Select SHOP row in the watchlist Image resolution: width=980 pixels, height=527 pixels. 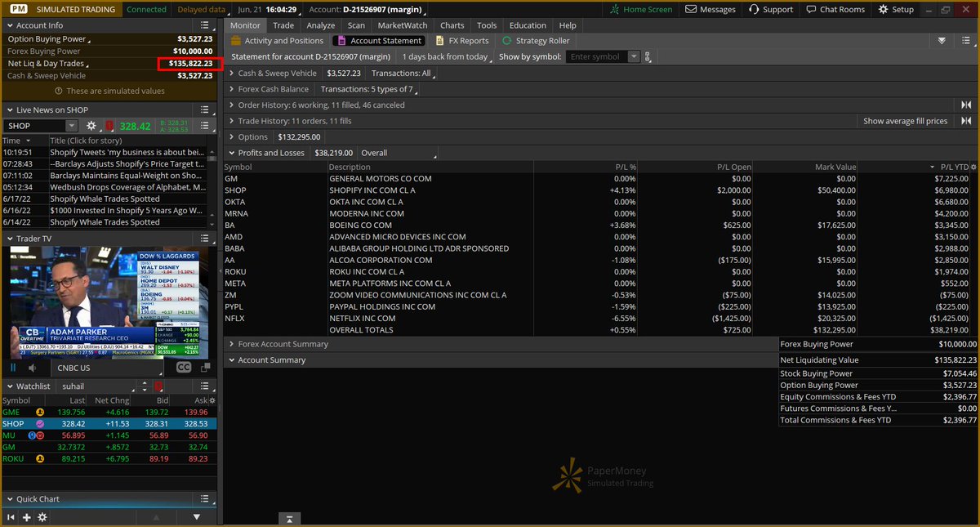click(x=109, y=424)
